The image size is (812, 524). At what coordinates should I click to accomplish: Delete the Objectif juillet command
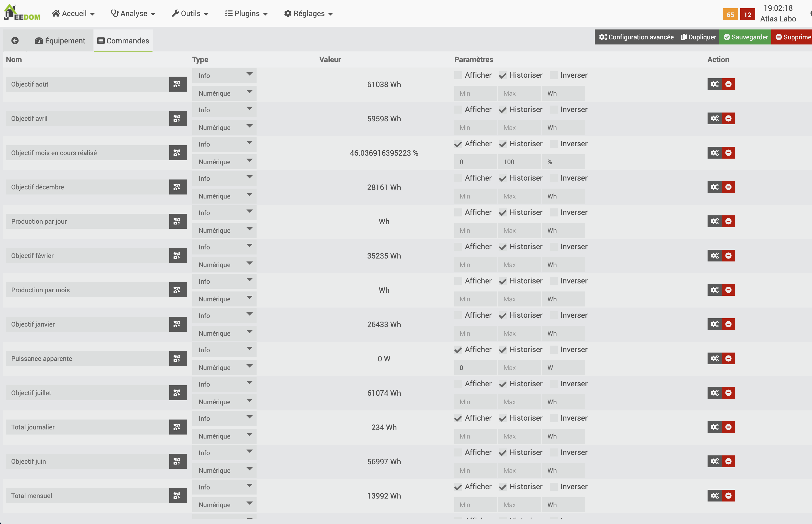728,393
